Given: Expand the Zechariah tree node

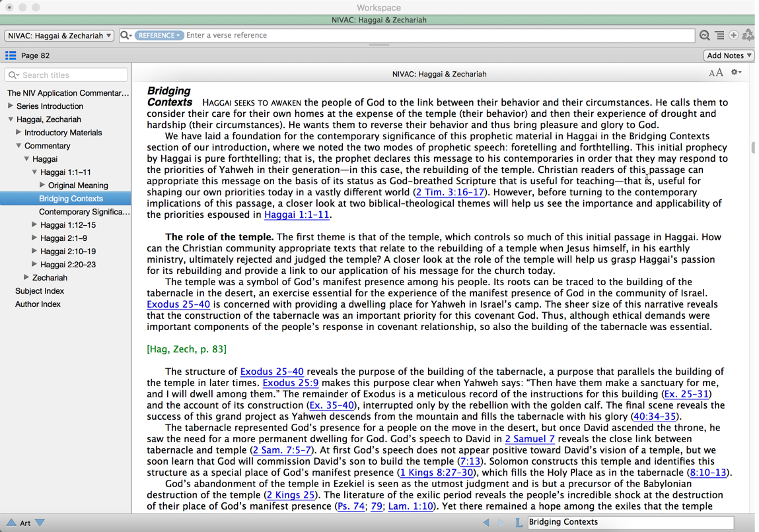Looking at the screenshot, I should 26,277.
